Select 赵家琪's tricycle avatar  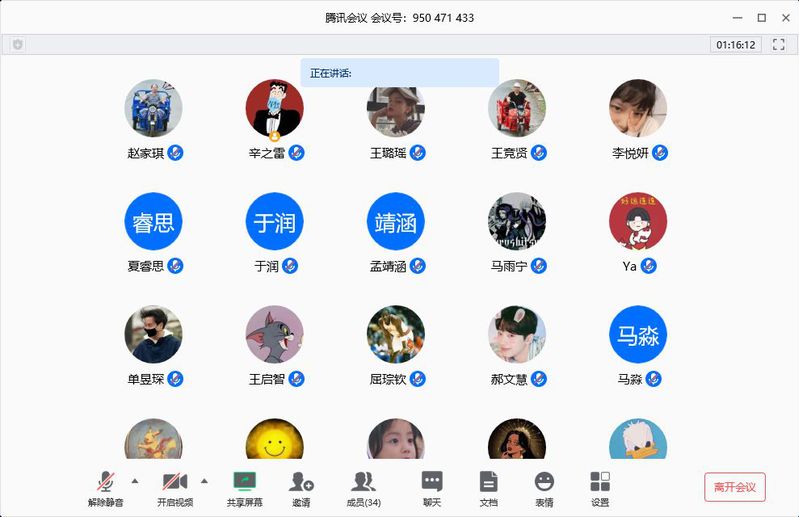point(153,108)
